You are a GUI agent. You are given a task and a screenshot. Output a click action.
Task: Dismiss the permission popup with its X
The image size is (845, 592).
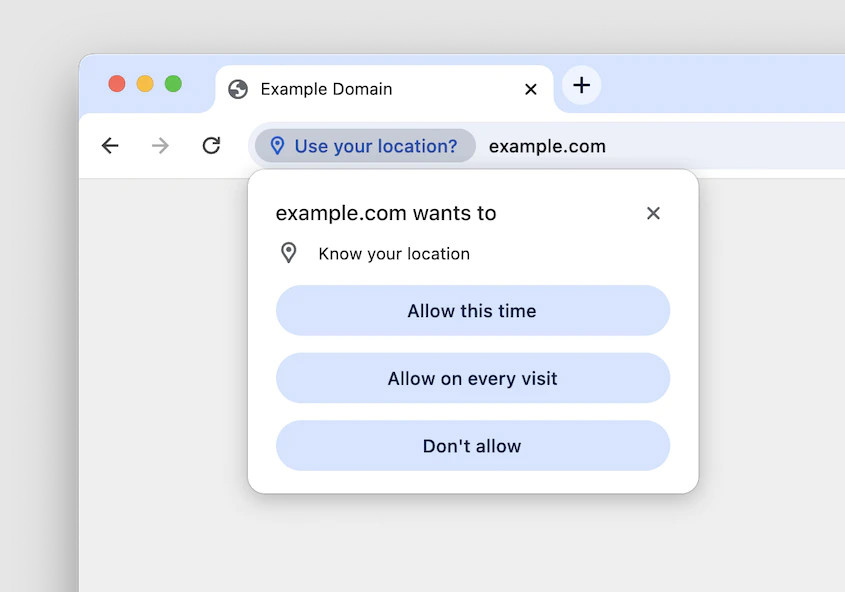click(653, 213)
